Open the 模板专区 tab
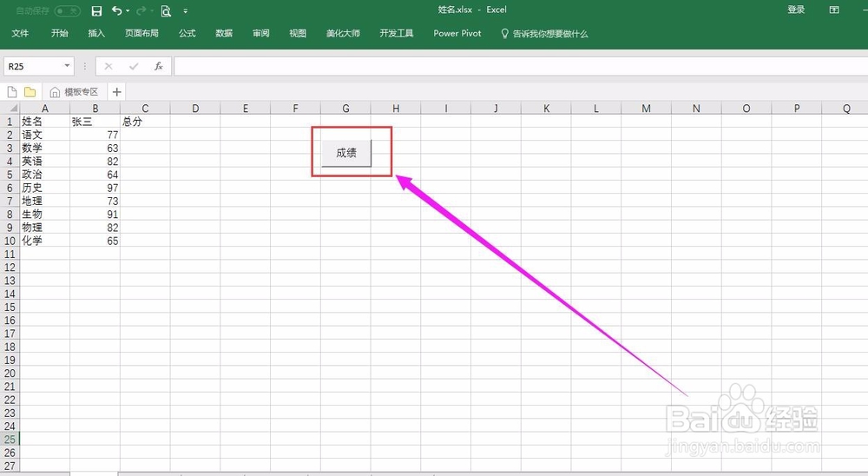 click(x=74, y=92)
